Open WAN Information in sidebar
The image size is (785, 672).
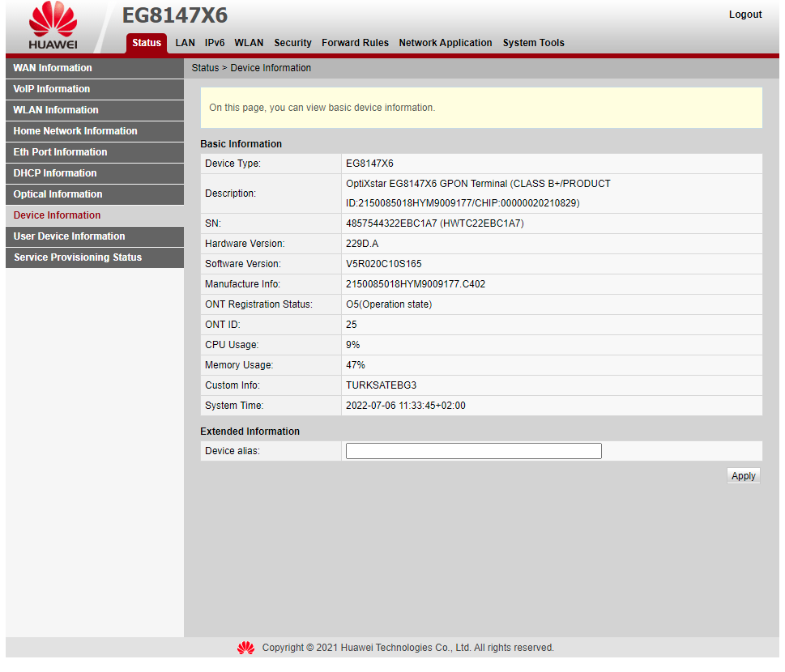(95, 68)
